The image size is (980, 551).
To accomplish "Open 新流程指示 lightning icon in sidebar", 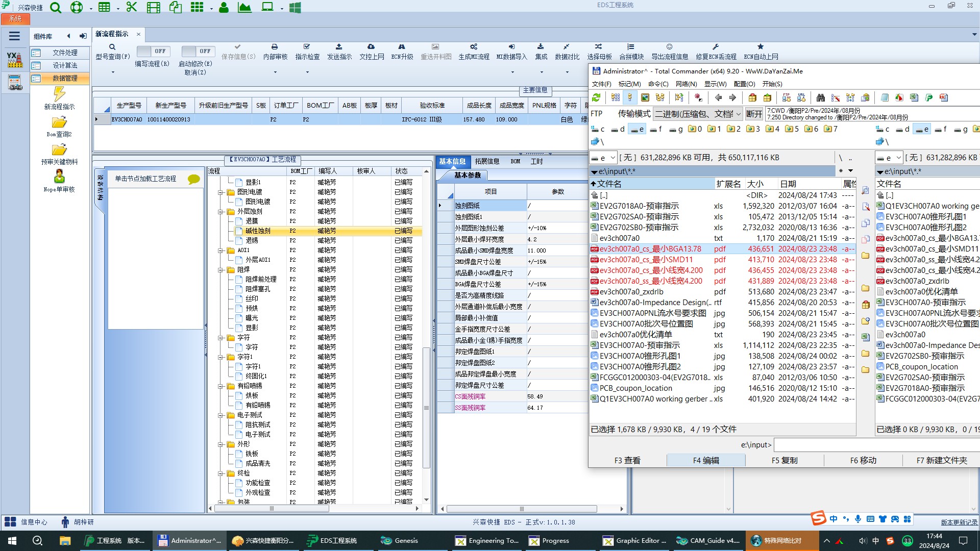I will (x=59, y=94).
